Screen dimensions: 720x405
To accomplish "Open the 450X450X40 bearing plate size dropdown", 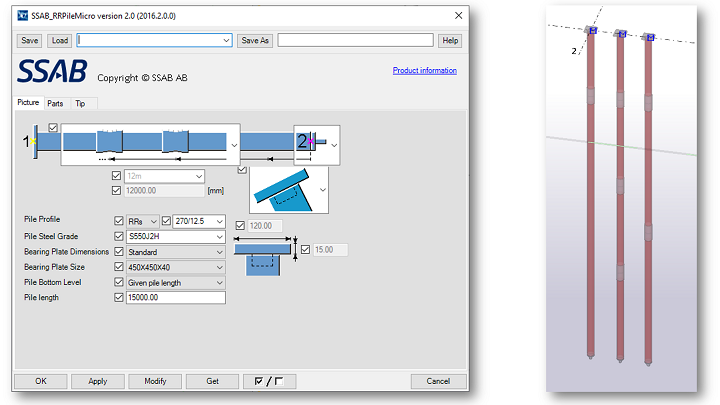I will 219,267.
